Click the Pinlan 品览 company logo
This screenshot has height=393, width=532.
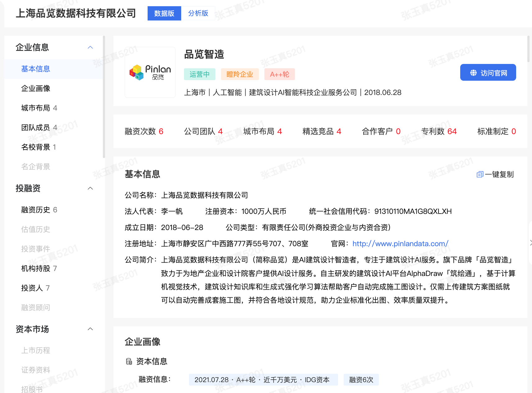click(x=150, y=72)
